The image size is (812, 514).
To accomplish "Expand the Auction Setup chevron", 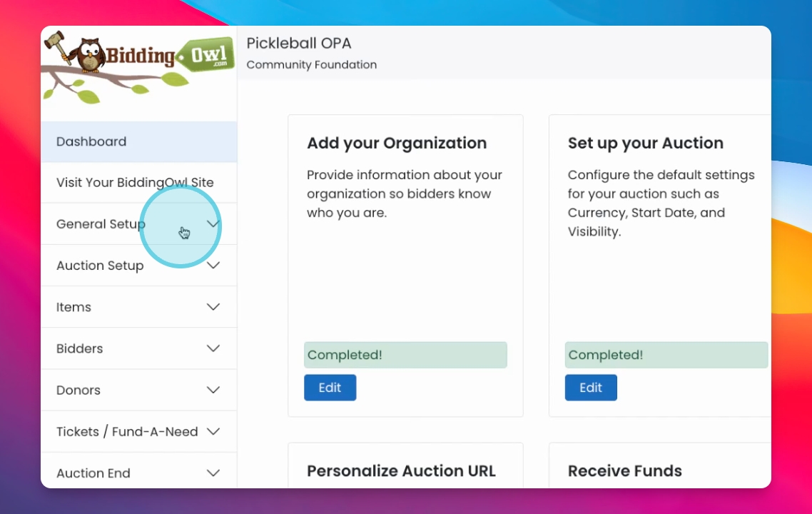I will 213,266.
